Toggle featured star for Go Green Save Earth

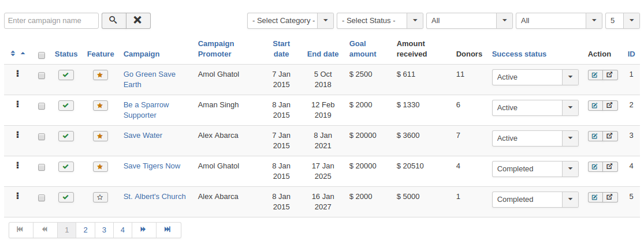pos(100,75)
